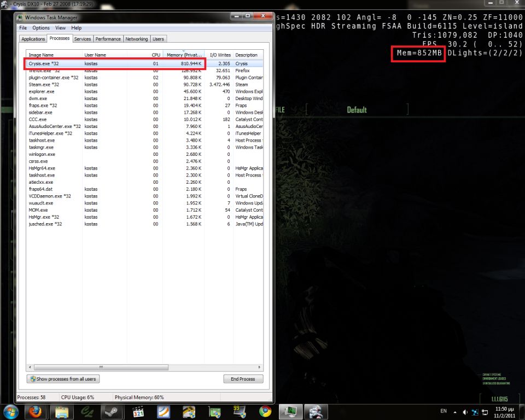Screen dimensions: 525x420
Task: Open the File menu
Action: pos(23,28)
